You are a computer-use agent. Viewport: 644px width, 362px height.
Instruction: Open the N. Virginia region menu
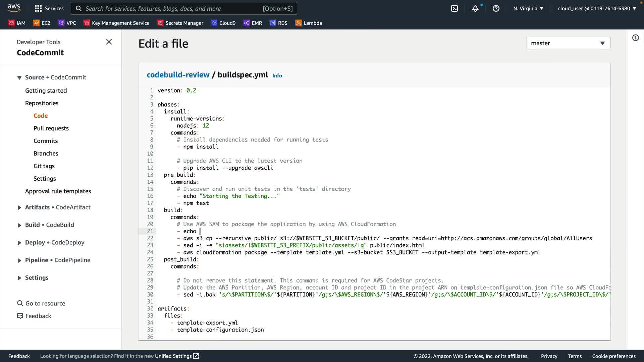click(x=528, y=8)
